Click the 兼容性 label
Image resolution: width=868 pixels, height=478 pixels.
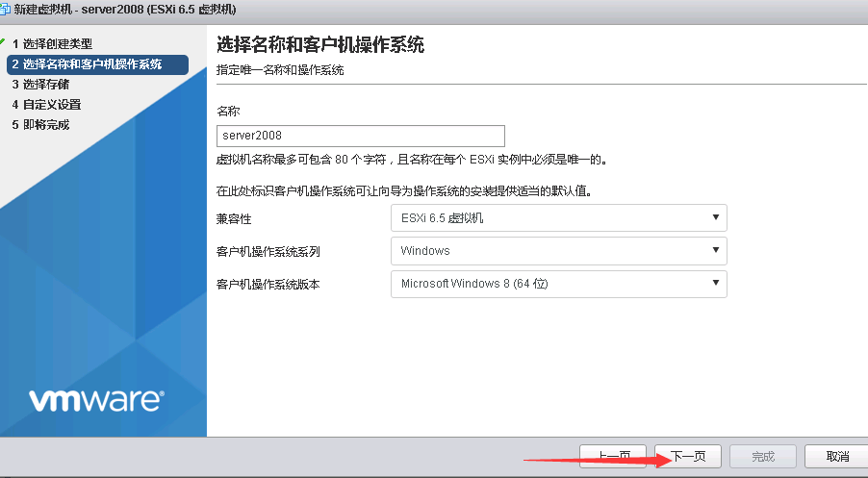click(x=234, y=218)
